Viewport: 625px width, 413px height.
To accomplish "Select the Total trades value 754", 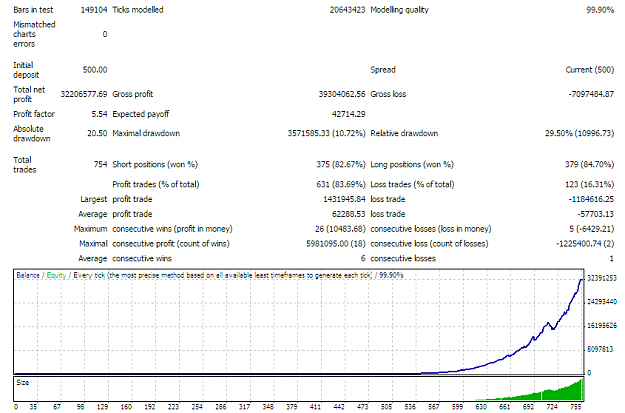I will pos(100,164).
